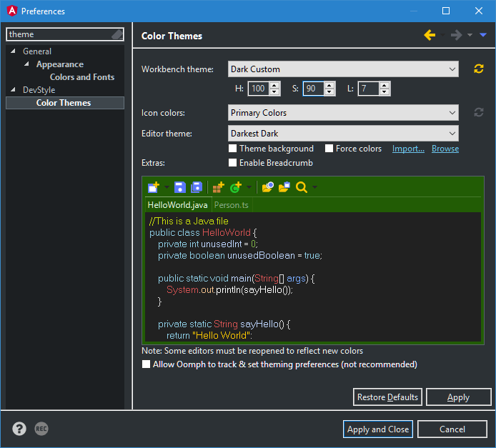
Task: Click the forward navigation arrow
Action: pyautogui.click(x=456, y=35)
